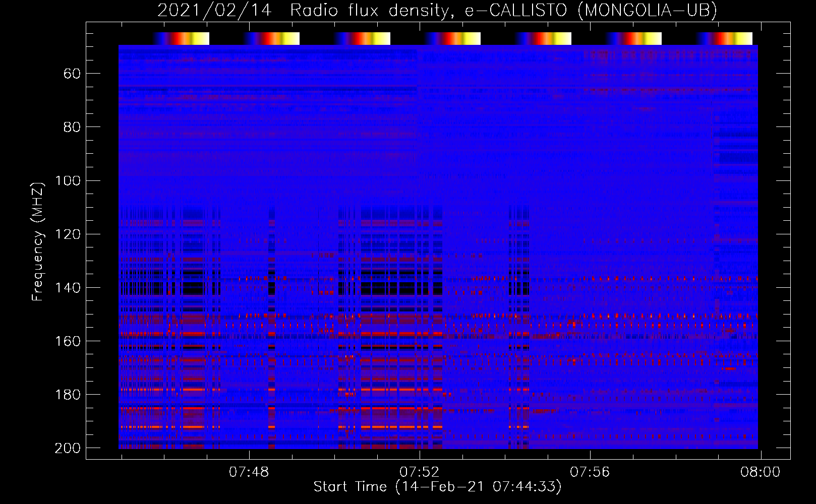This screenshot has height=504, width=816.
Task: Click the rightmost color scale bar above the spectrogram
Action: tap(725, 38)
